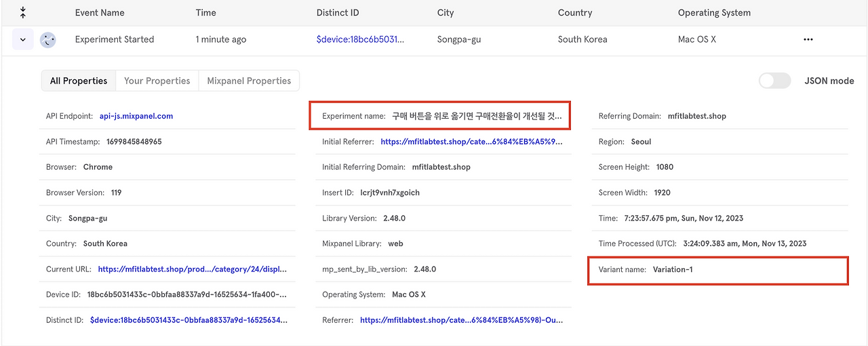
Task: Switch to Your Properties tab
Action: [x=157, y=81]
